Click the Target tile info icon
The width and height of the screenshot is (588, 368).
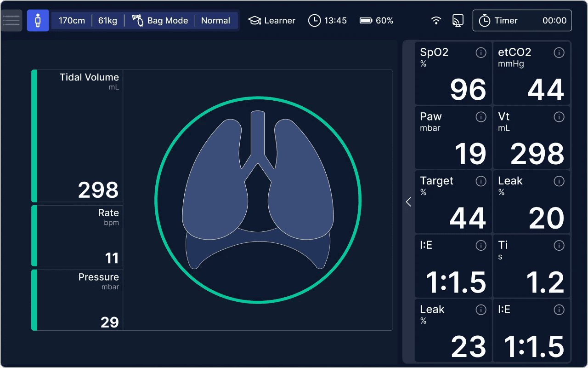[481, 181]
